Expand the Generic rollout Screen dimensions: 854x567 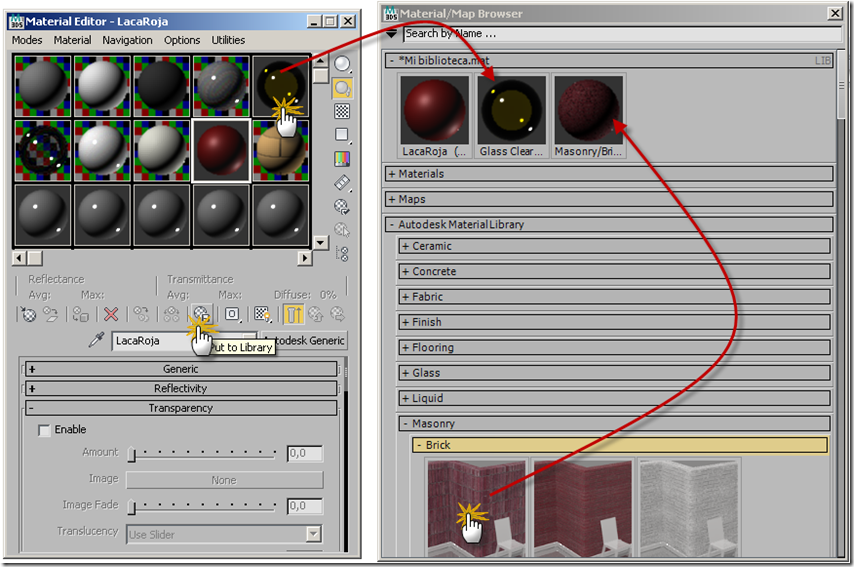pos(181,369)
